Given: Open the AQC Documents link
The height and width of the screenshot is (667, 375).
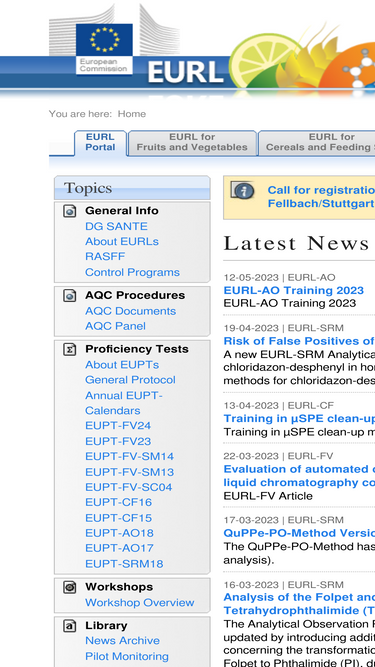Looking at the screenshot, I should pos(131,311).
